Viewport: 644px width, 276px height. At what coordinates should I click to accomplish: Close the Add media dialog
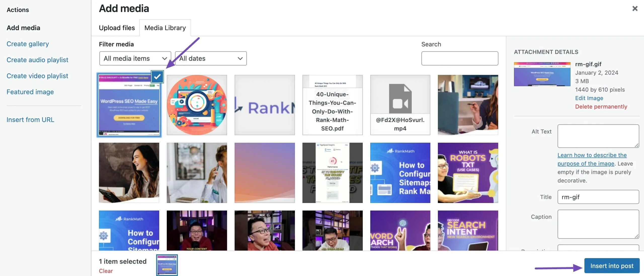pos(635,9)
